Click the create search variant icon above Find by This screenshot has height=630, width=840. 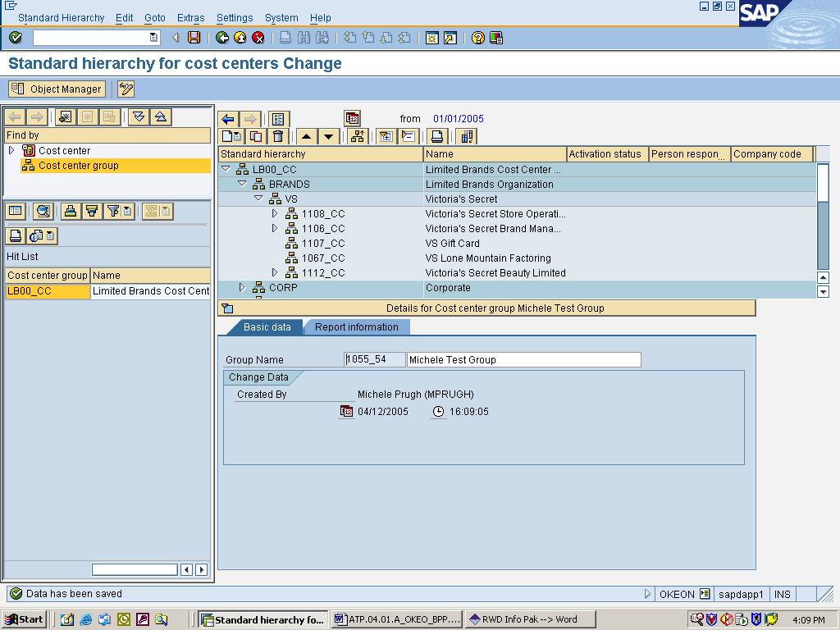tap(66, 116)
